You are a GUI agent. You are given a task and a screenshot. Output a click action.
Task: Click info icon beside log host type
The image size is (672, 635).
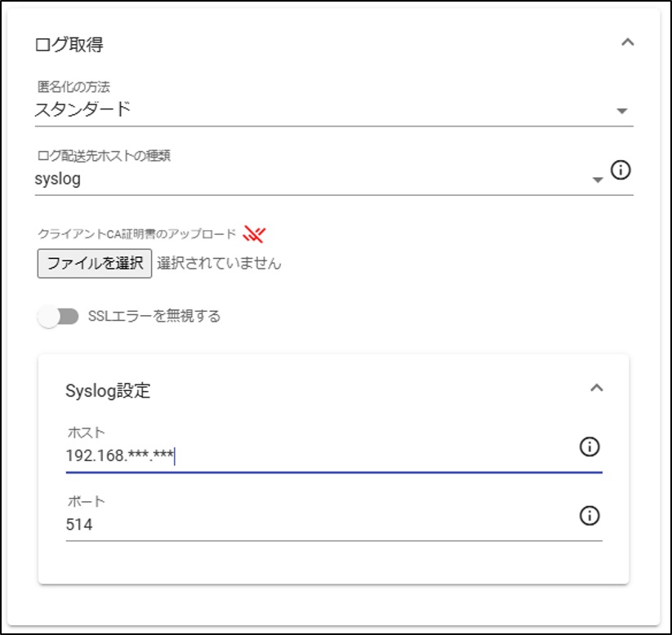click(621, 170)
